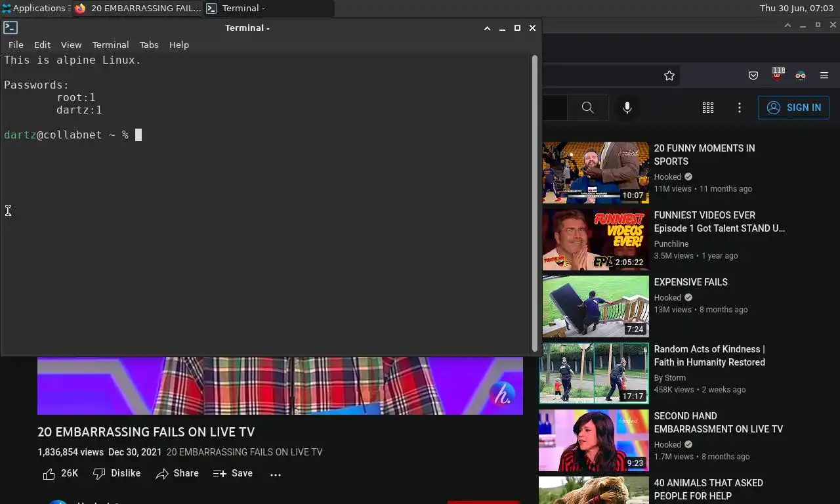Open SECOND HAND EMBARRASSMENT ON LIVE TV title

[718, 423]
